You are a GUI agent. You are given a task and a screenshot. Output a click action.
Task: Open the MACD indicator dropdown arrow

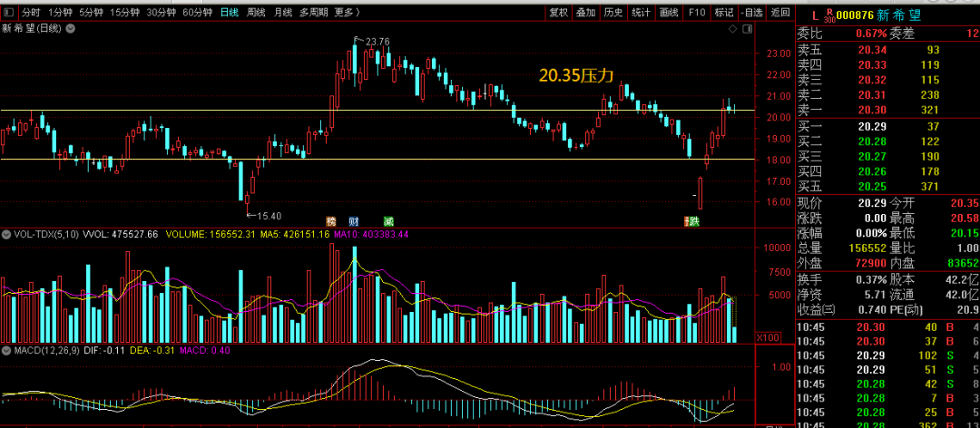(x=5, y=351)
